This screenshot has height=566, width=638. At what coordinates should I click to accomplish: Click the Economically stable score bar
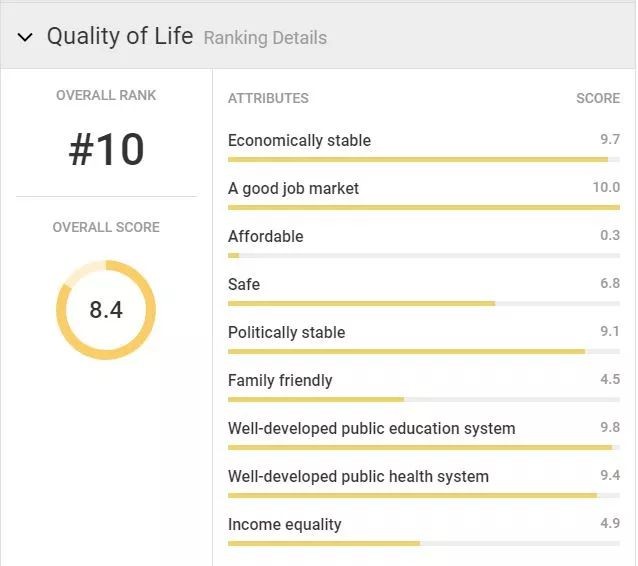click(x=423, y=159)
